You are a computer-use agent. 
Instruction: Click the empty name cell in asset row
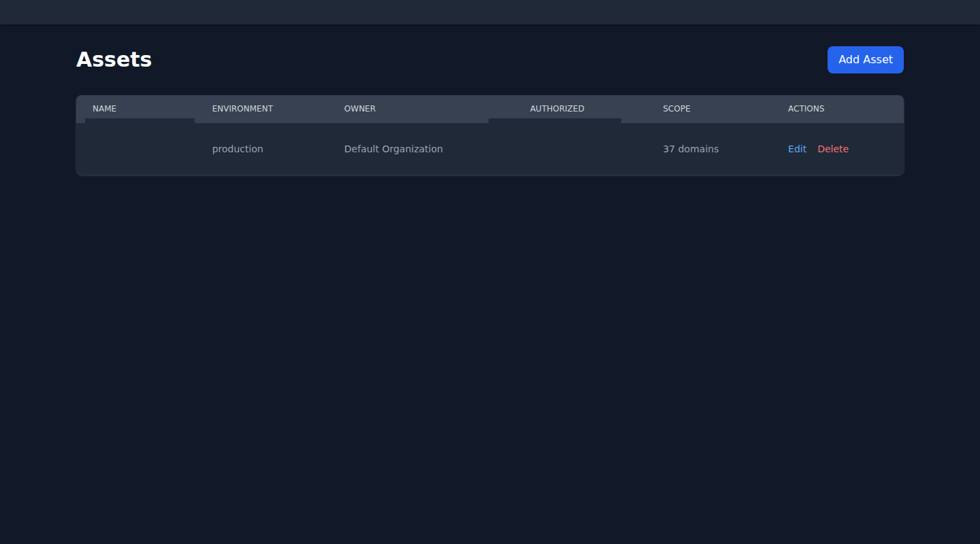pos(140,149)
